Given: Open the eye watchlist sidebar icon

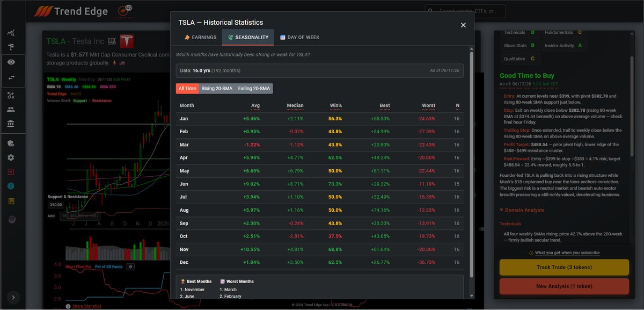Looking at the screenshot, I should click(x=11, y=62).
